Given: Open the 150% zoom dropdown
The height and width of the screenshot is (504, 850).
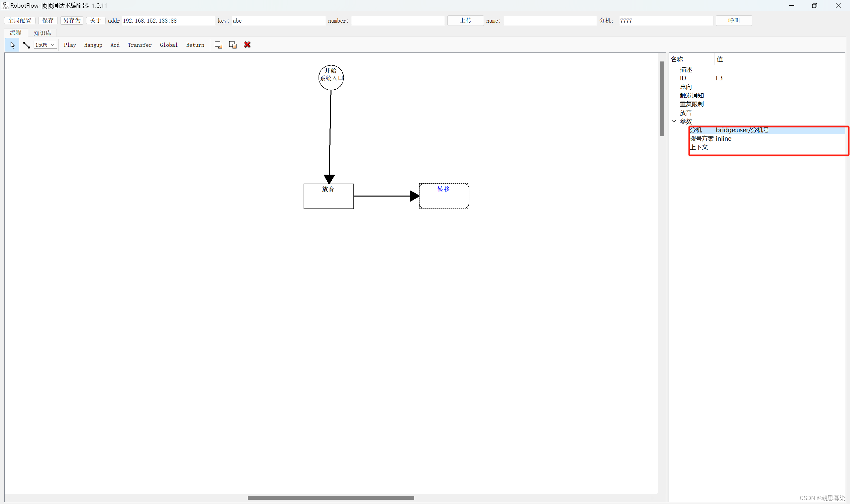Looking at the screenshot, I should click(x=52, y=45).
